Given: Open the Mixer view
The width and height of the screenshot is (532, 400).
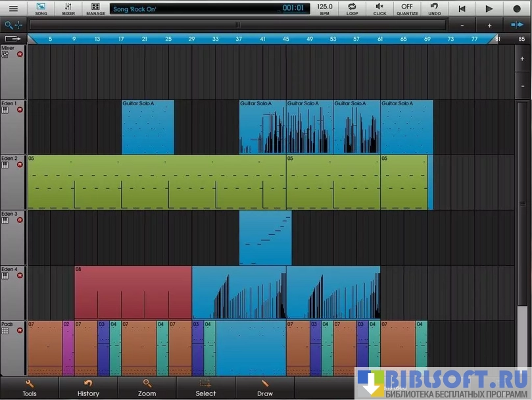Looking at the screenshot, I should (68, 9).
